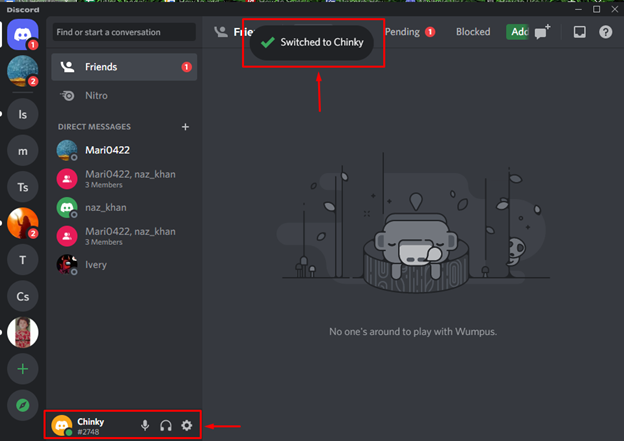The image size is (624, 441).
Task: Click the Friends header icon at top
Action: 221,32
